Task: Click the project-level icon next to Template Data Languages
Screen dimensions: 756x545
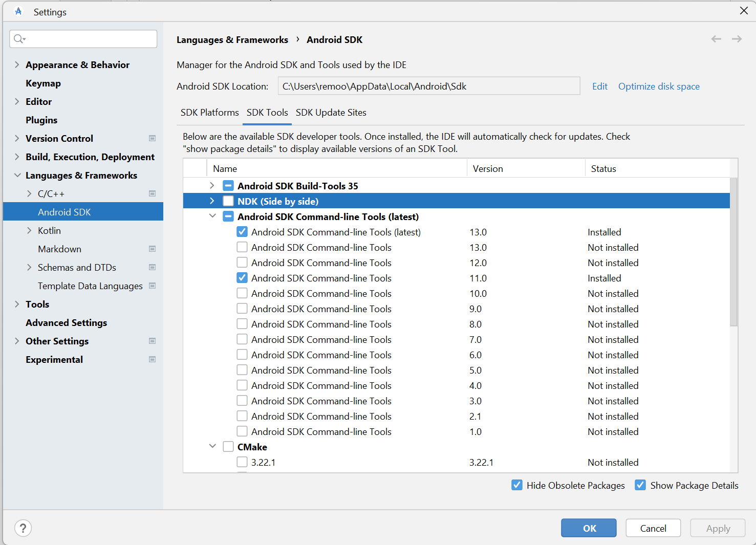Action: click(152, 286)
